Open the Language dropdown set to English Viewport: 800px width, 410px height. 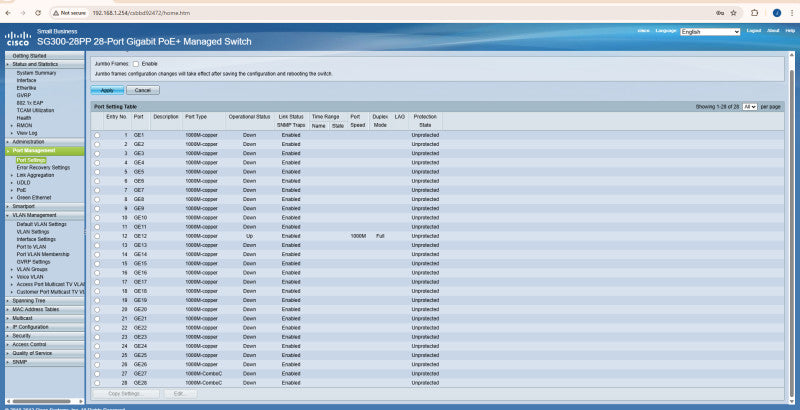710,32
